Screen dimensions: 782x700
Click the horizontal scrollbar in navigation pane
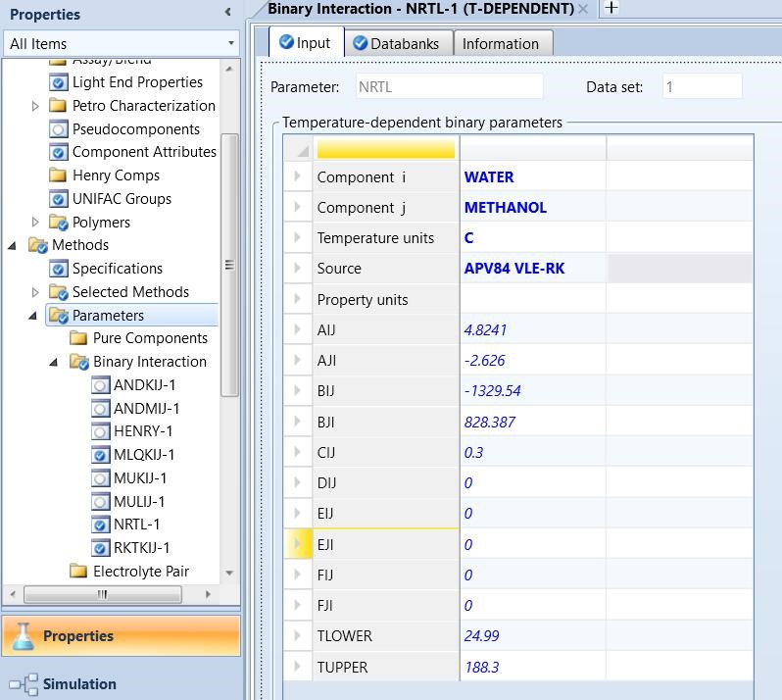103,594
